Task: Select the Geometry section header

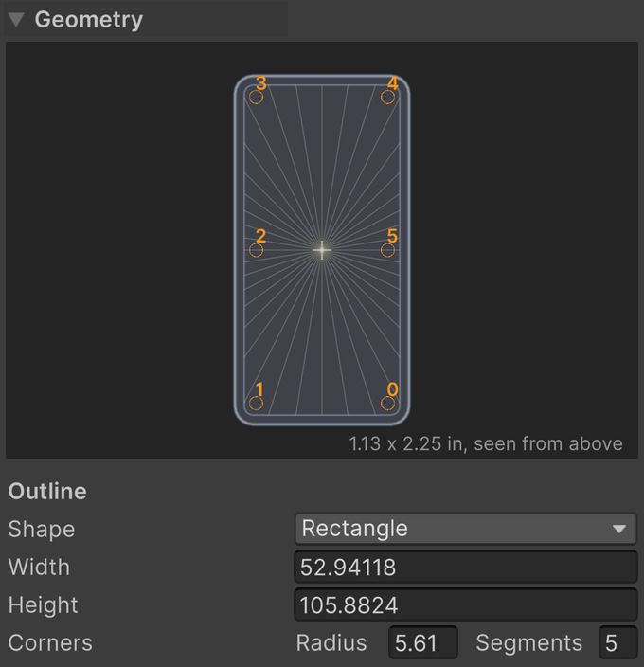Action: click(146, 19)
